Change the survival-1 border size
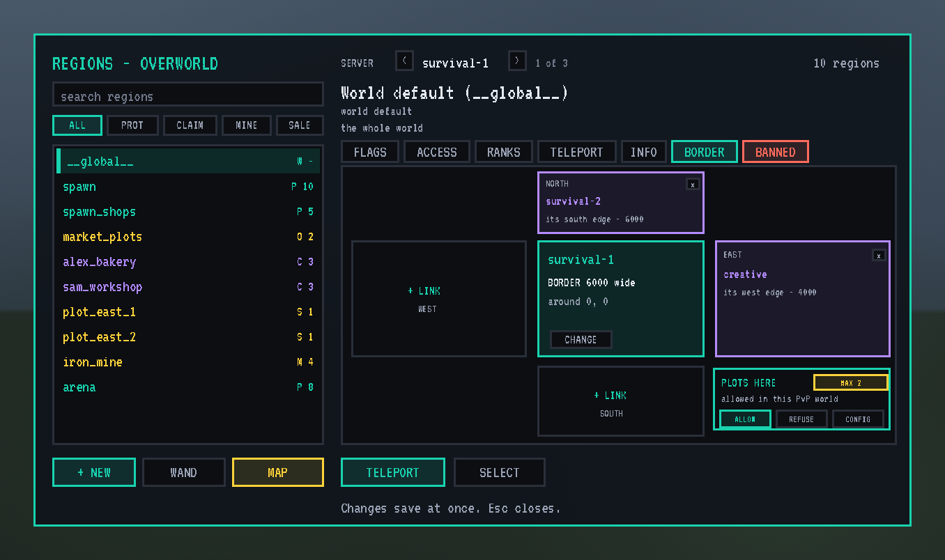945x560 pixels. [x=581, y=340]
